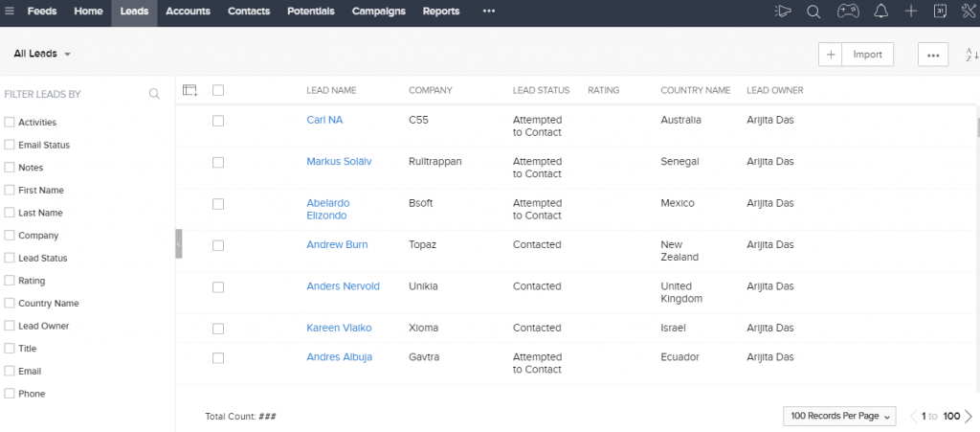This screenshot has width=980, height=432.
Task: Tick the select-all checkbox in table header
Action: 218,90
